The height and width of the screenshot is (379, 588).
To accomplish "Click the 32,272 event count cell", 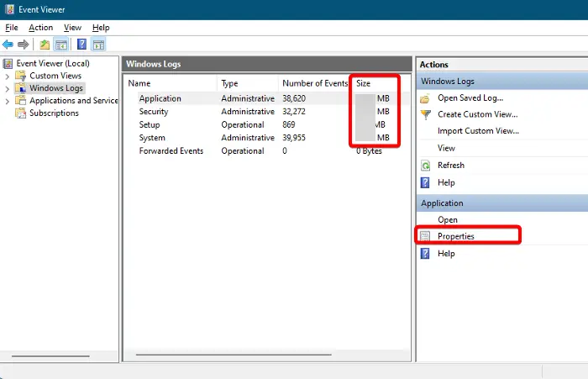I will tap(294, 112).
